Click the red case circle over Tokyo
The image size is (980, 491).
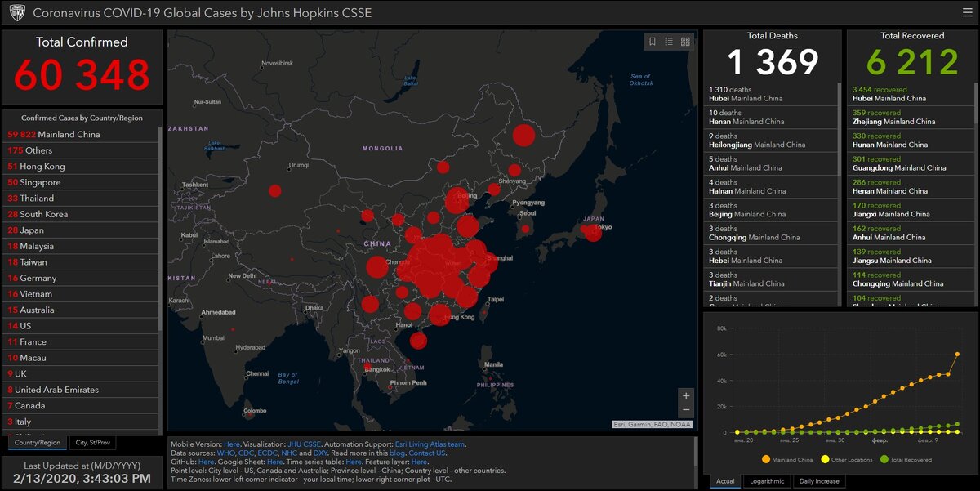594,232
